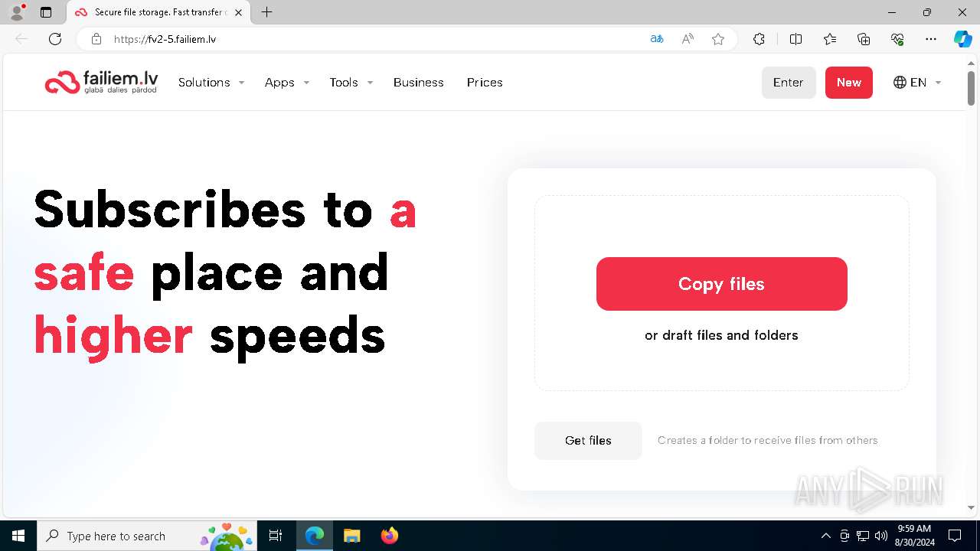Click 'Creates a folder to receive files' text
This screenshot has width=980, height=551.
pyautogui.click(x=768, y=441)
